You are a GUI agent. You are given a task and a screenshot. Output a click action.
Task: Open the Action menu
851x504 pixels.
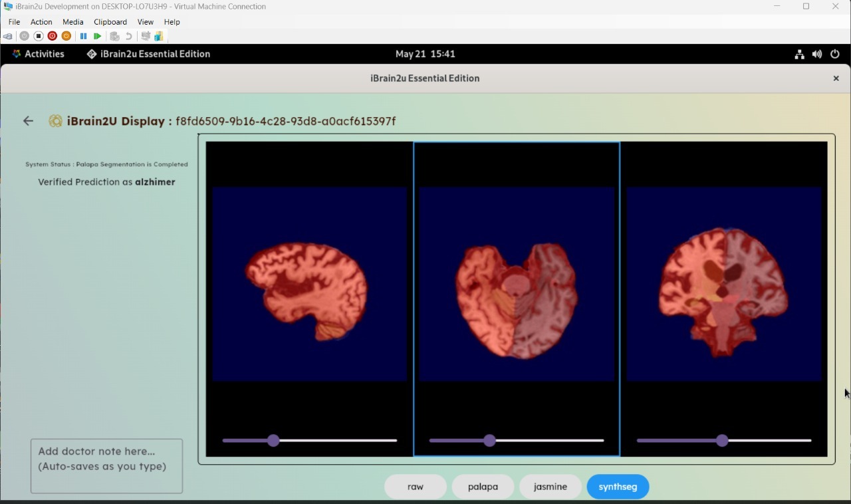pos(41,22)
